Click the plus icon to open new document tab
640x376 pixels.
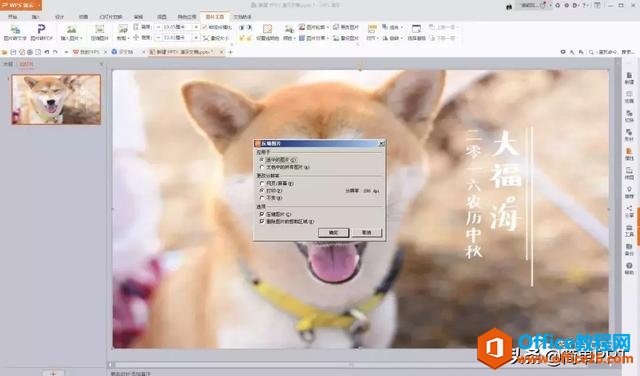pos(231,52)
